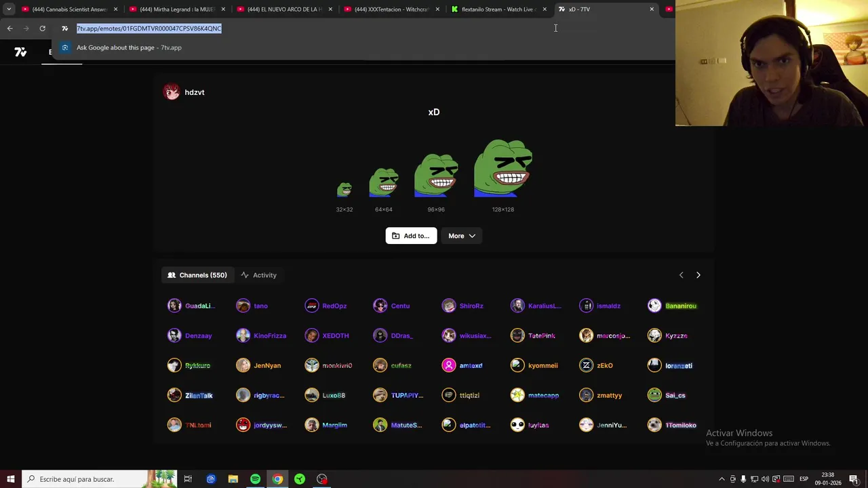
Task: Go back with the browser back arrow
Action: (9, 28)
